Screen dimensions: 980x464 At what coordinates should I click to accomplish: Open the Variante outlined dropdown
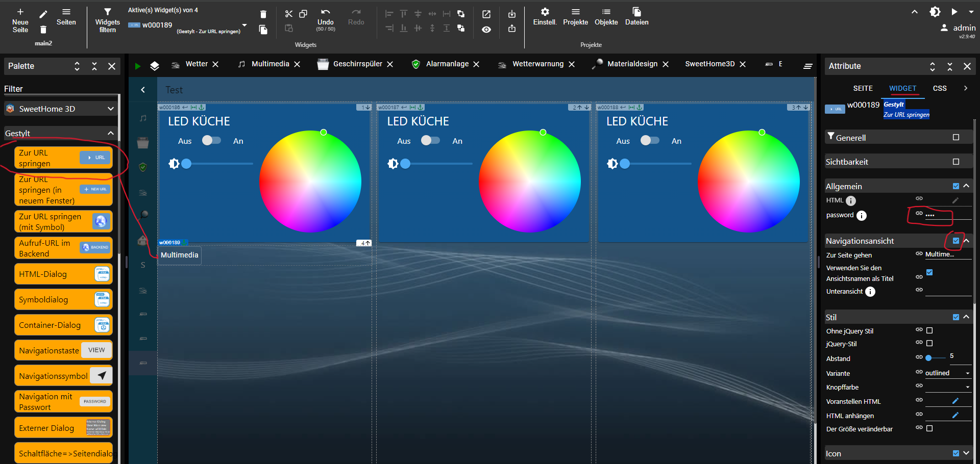coord(948,373)
